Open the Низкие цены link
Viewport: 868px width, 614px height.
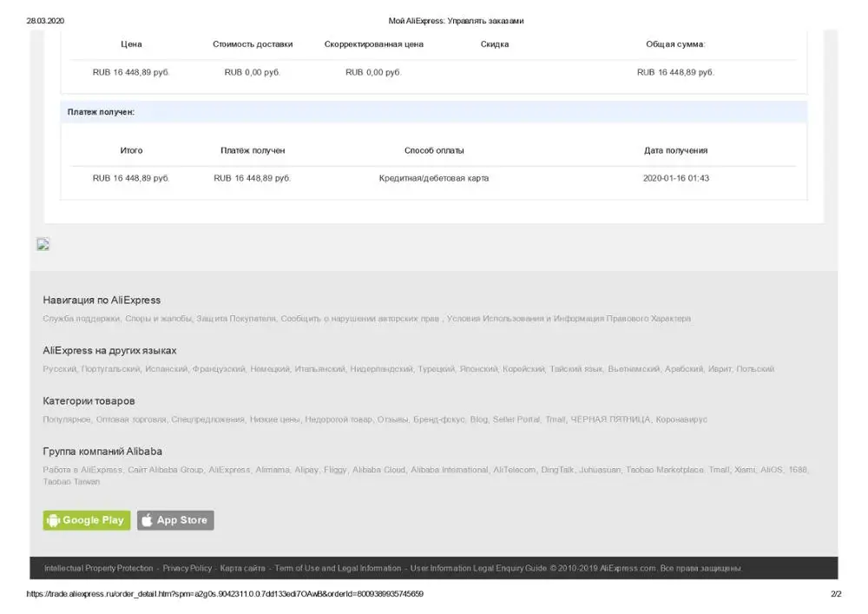point(274,419)
